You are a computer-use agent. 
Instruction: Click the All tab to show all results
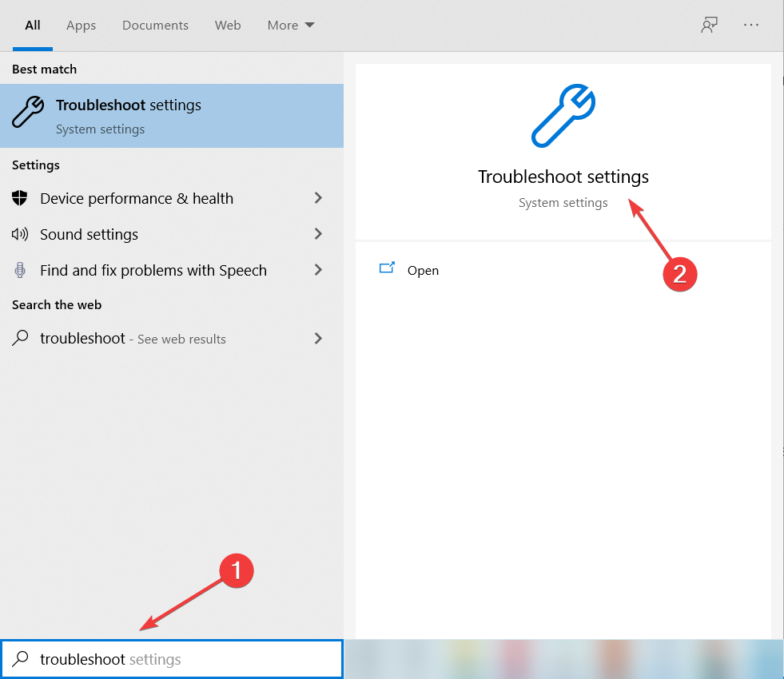pos(32,25)
